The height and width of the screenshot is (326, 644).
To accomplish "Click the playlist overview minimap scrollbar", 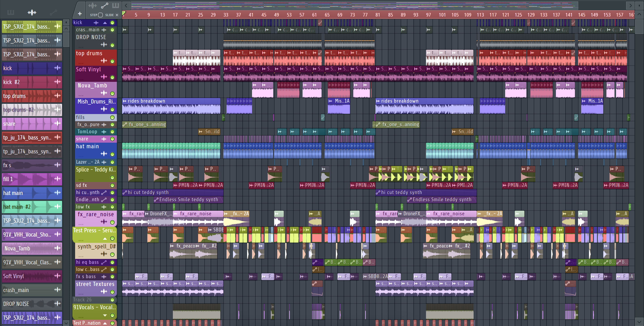I will [x=354, y=5].
